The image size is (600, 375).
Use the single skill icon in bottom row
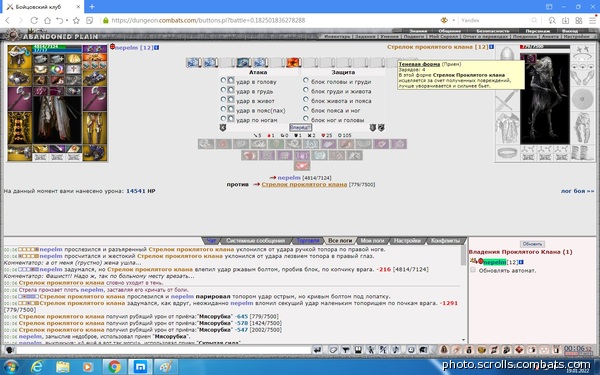coord(302,165)
